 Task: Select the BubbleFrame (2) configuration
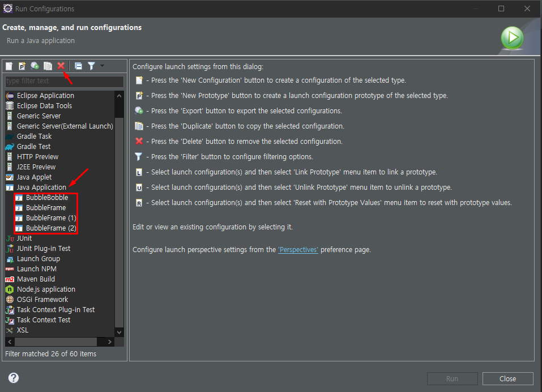tap(51, 228)
